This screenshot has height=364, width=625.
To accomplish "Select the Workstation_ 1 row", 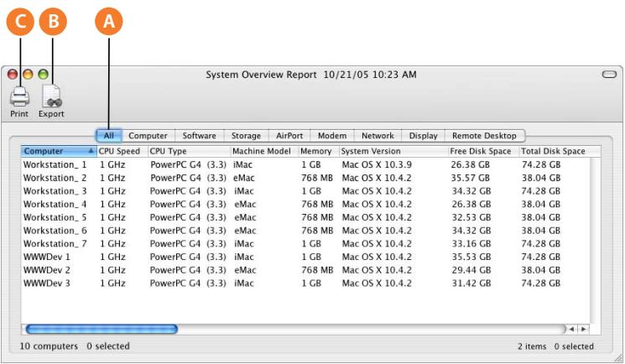I will click(x=305, y=164).
